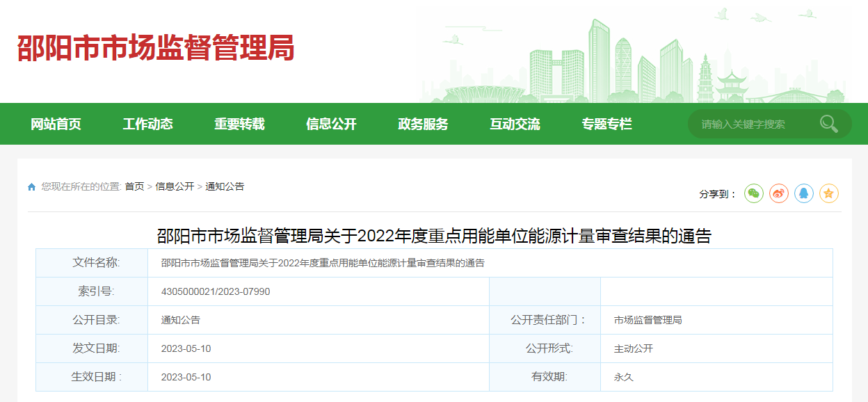Share the page to QQ

point(804,193)
